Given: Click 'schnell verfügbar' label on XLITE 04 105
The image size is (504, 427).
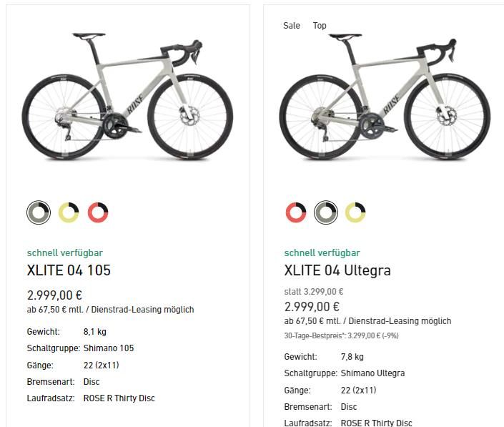Looking at the screenshot, I should (x=65, y=253).
